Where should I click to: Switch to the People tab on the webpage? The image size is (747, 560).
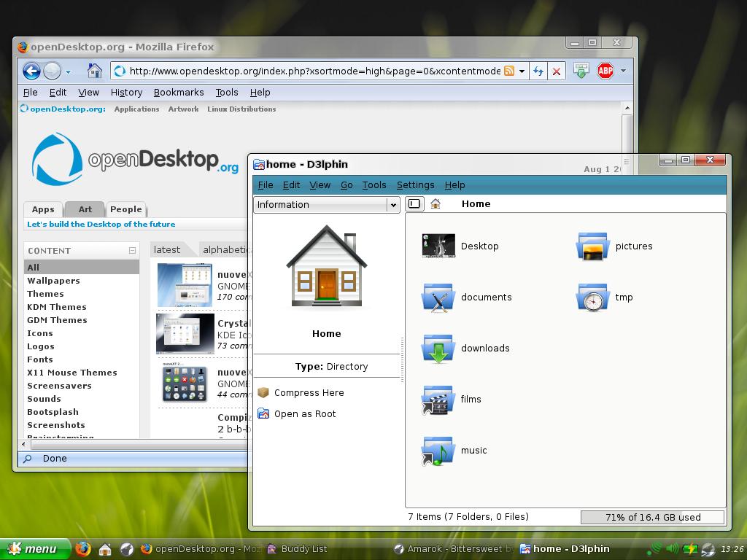(125, 209)
